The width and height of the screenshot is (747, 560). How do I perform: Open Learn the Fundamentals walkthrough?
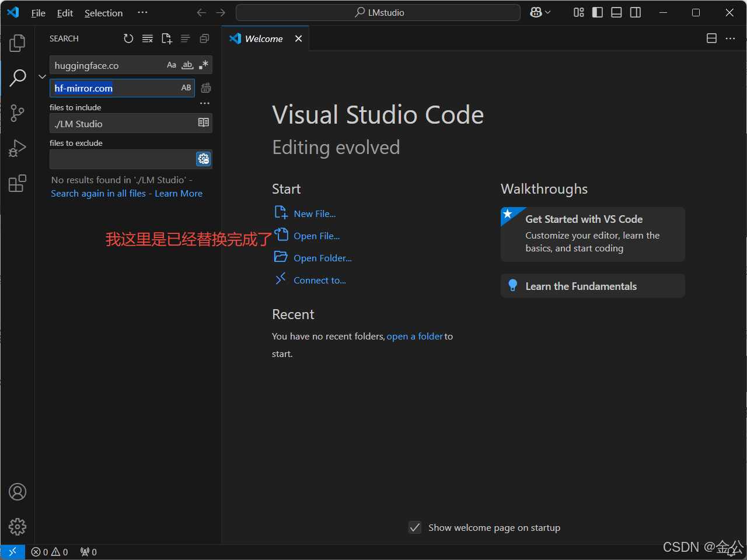click(593, 286)
